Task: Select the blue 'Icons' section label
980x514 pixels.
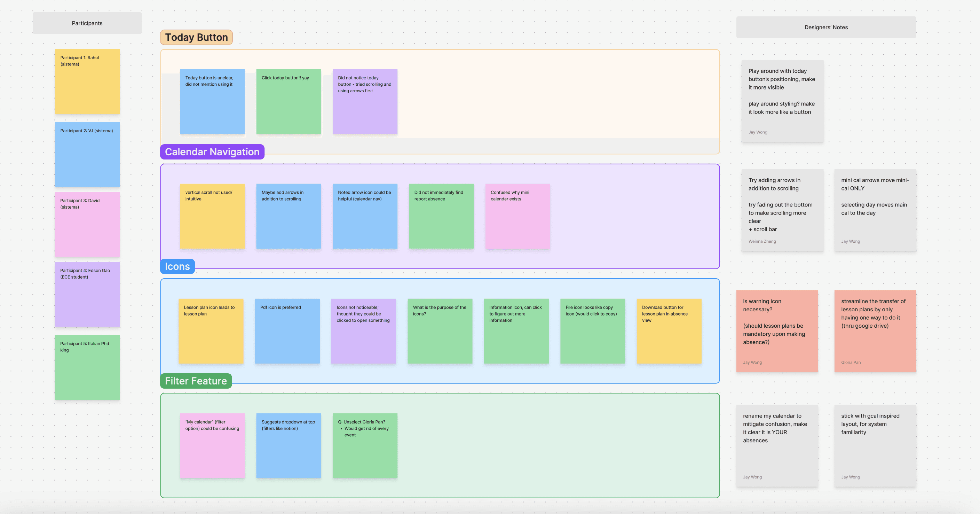Action: 177,266
